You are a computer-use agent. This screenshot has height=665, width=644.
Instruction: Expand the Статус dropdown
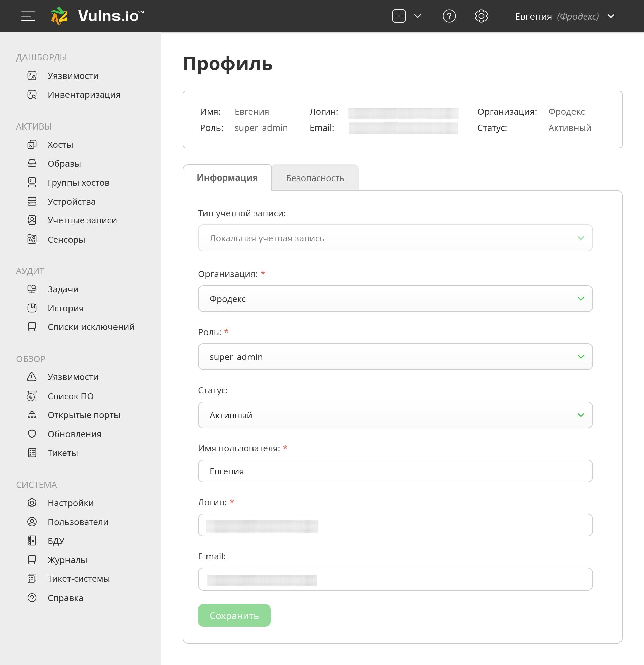click(395, 415)
